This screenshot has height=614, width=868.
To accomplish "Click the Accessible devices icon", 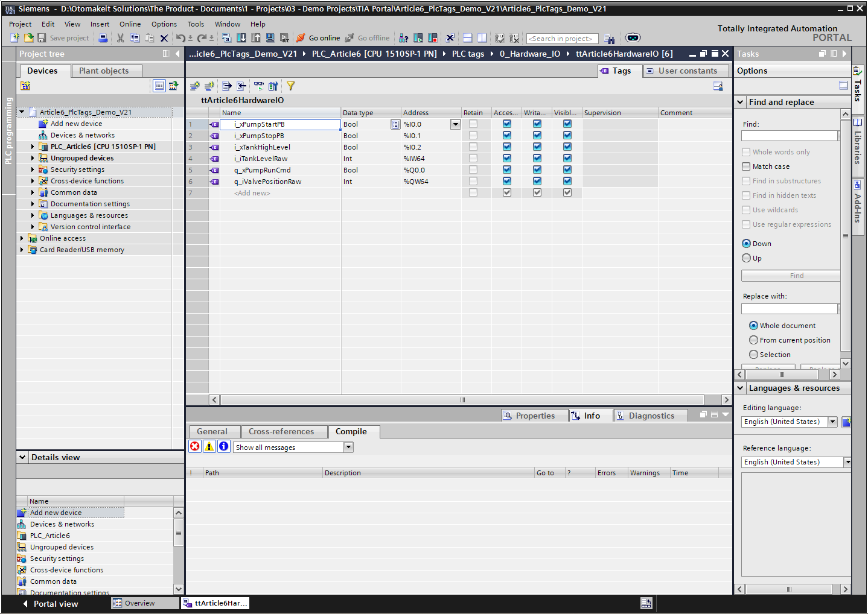I will [x=404, y=38].
